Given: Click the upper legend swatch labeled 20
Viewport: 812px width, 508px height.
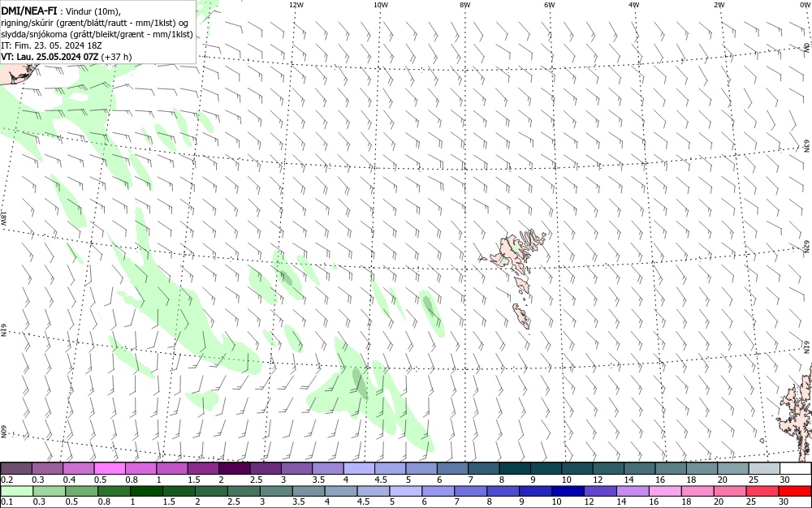Looking at the screenshot, I should tap(734, 469).
